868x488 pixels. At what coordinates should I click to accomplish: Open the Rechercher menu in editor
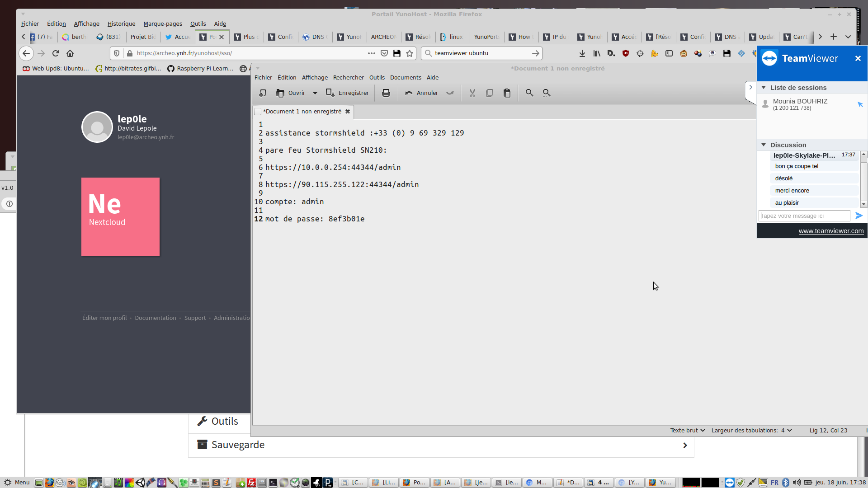348,78
